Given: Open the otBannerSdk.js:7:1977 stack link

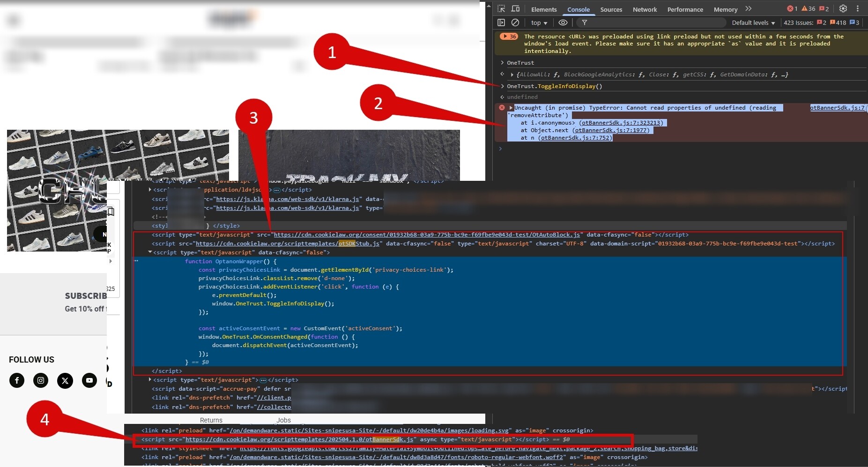Looking at the screenshot, I should click(611, 130).
